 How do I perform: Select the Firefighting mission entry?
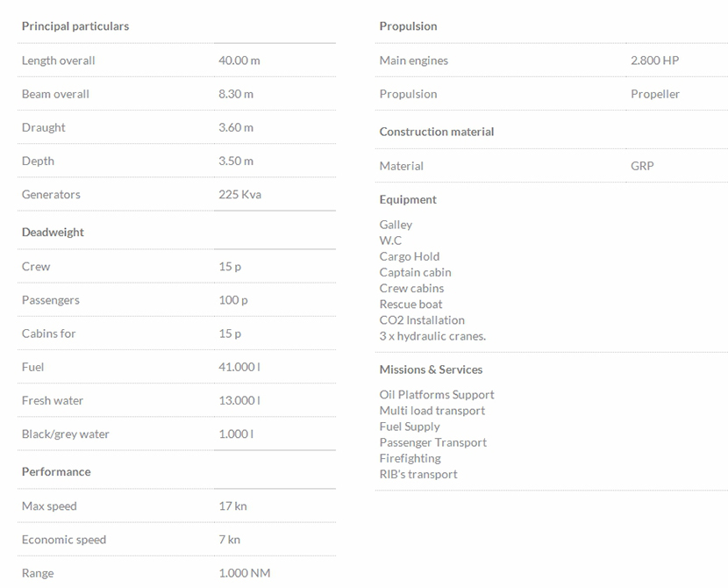point(410,458)
